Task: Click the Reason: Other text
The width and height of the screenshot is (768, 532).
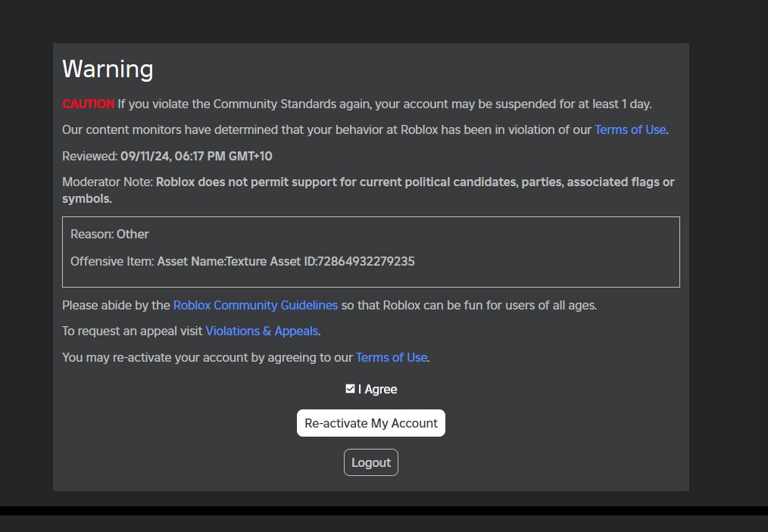Action: pos(110,234)
